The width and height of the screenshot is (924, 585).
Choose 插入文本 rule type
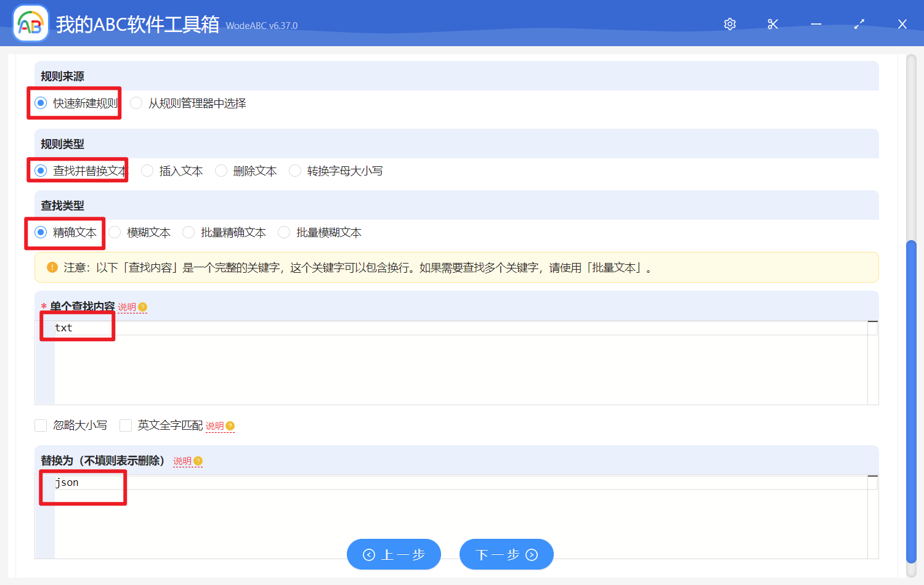[147, 171]
